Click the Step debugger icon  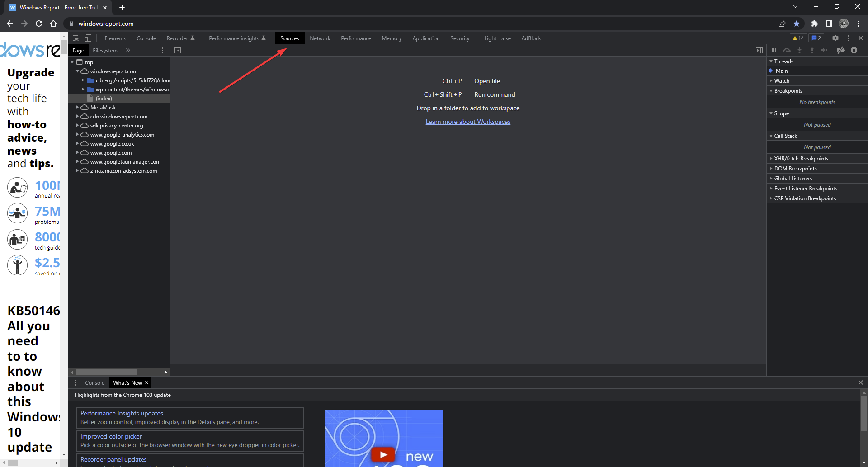pos(825,51)
